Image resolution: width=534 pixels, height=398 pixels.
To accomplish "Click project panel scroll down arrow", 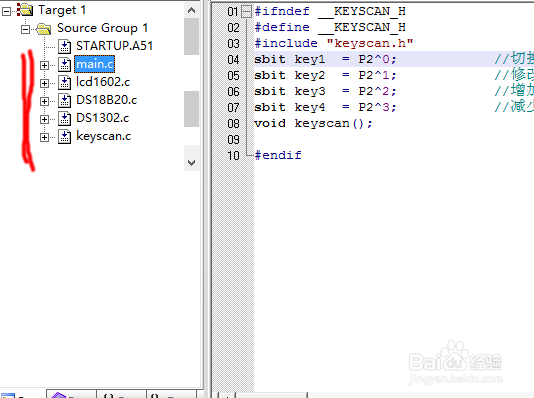I will pos(191,163).
